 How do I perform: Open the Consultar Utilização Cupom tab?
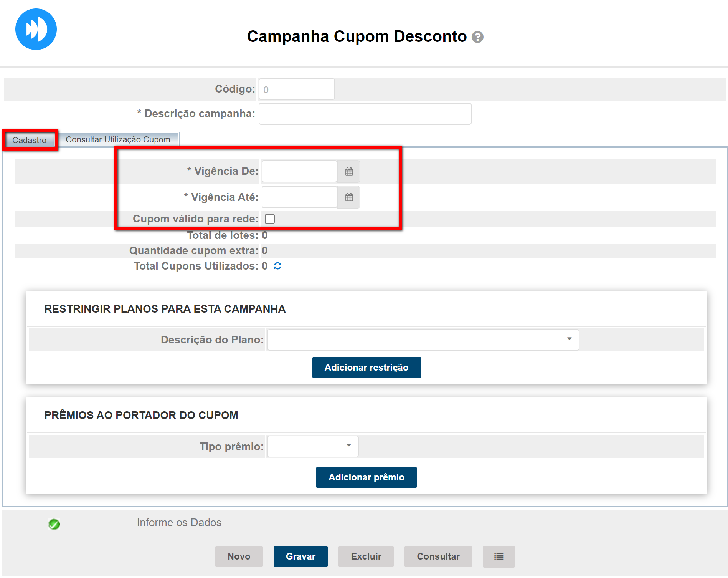tap(118, 139)
